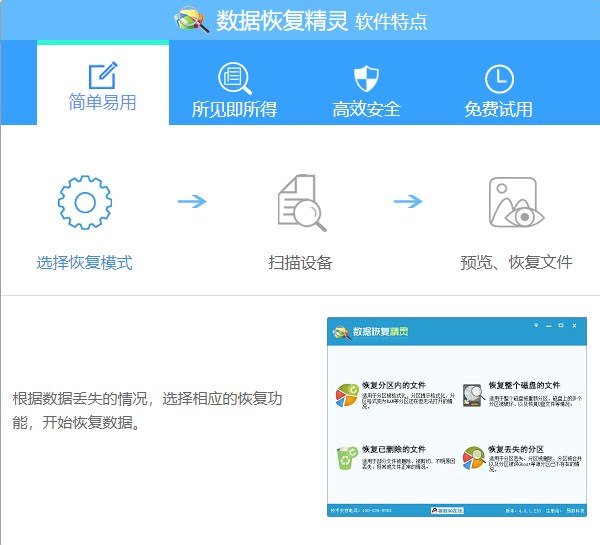This screenshot has width=600, height=545.
Task: Click the 数据恢复精灵 logo in header
Action: coord(190,20)
